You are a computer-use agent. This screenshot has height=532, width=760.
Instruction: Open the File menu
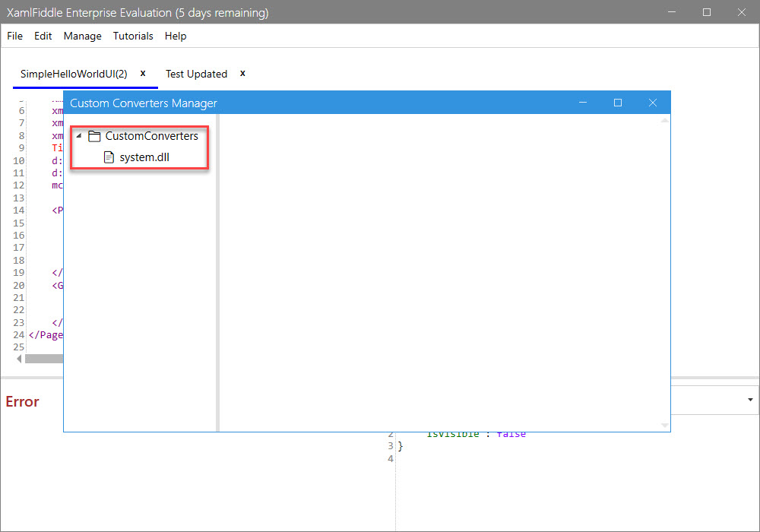[x=14, y=36]
